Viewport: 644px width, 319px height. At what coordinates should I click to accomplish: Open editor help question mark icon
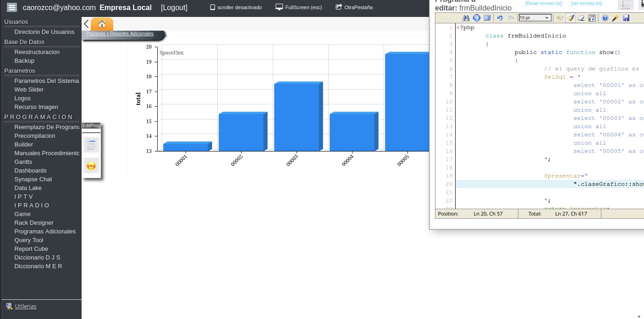605,18
